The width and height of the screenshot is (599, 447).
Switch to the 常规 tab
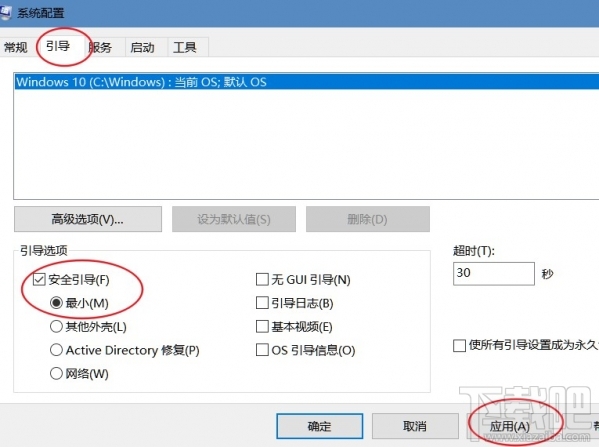click(16, 47)
